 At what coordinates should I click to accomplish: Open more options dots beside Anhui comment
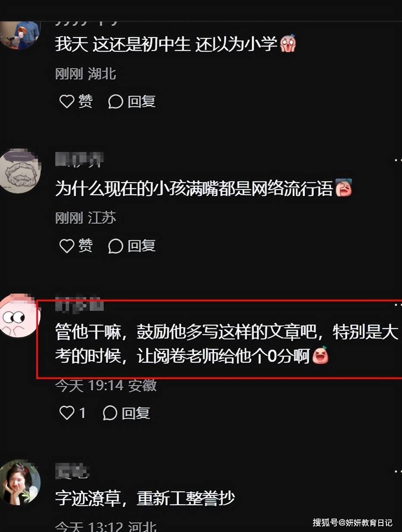398,305
